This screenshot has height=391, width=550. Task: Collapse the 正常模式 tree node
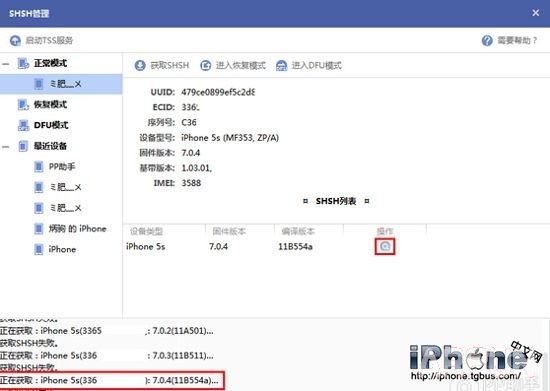click(6, 64)
